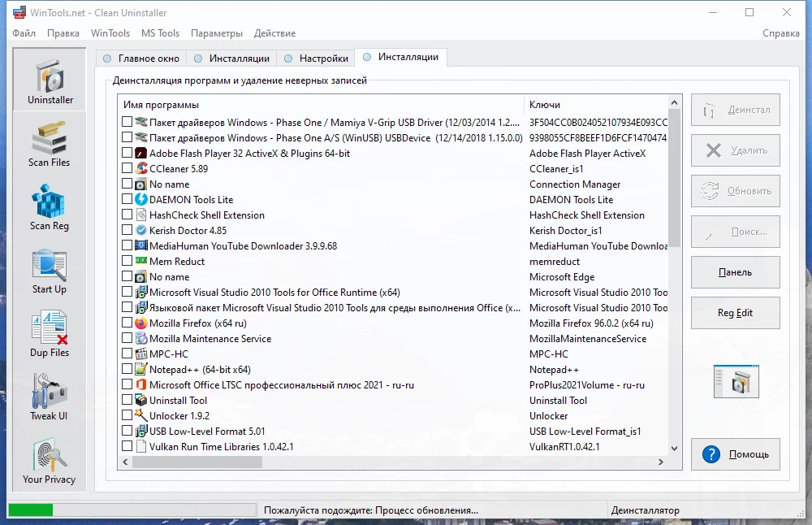Image resolution: width=812 pixels, height=525 pixels.
Task: Open the Tweak UI tool
Action: click(x=50, y=397)
